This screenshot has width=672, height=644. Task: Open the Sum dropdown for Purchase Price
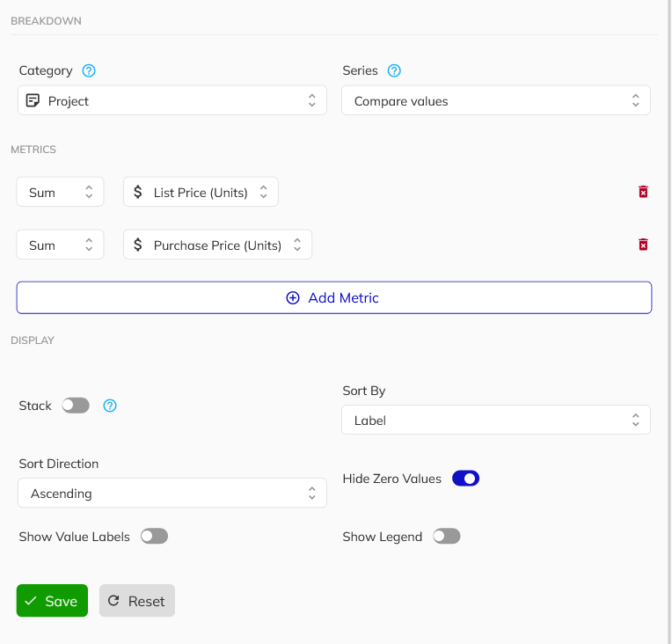pyautogui.click(x=60, y=245)
